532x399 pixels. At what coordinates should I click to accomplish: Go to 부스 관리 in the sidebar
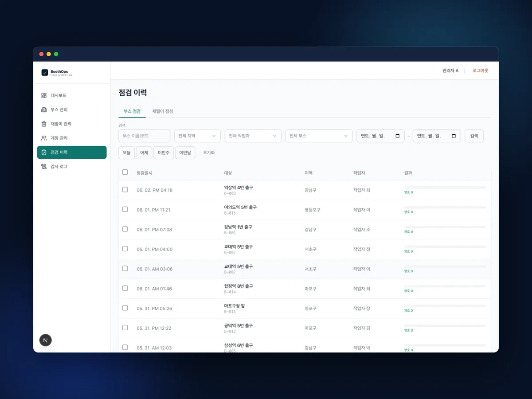[x=72, y=110]
